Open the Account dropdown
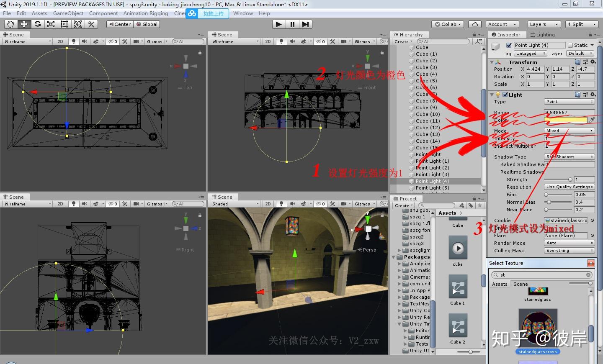 (502, 24)
